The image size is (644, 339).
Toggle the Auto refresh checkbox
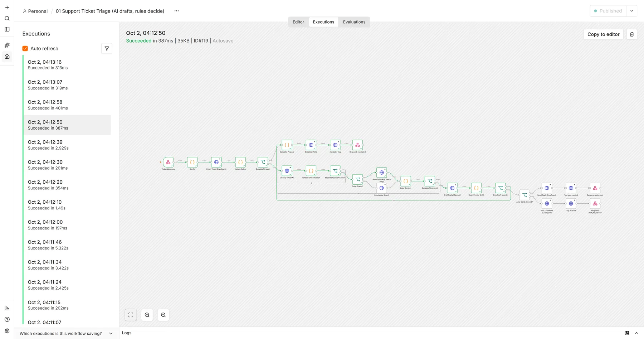(25, 49)
